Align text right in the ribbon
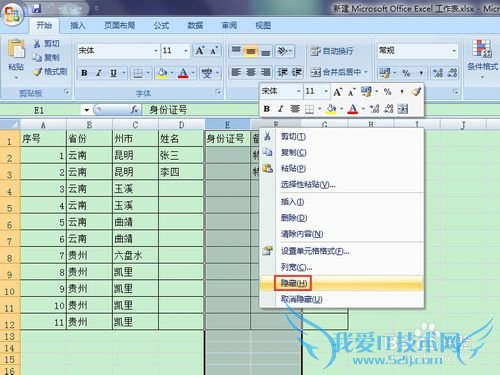The image size is (500, 375). click(x=265, y=72)
